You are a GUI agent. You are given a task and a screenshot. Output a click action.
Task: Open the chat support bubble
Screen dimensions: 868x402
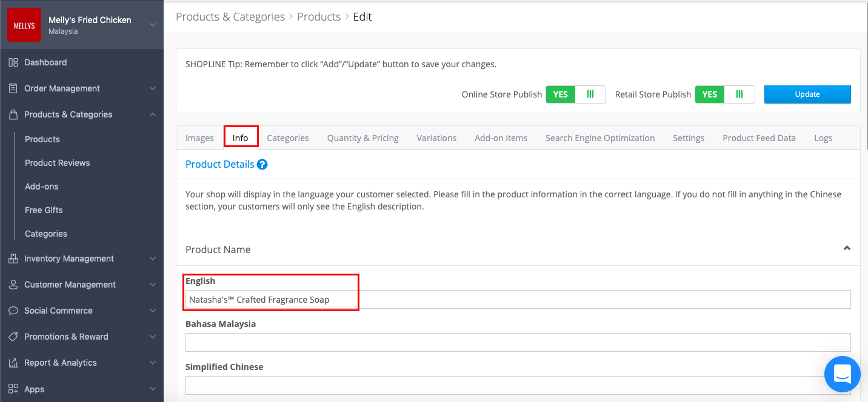pyautogui.click(x=842, y=374)
